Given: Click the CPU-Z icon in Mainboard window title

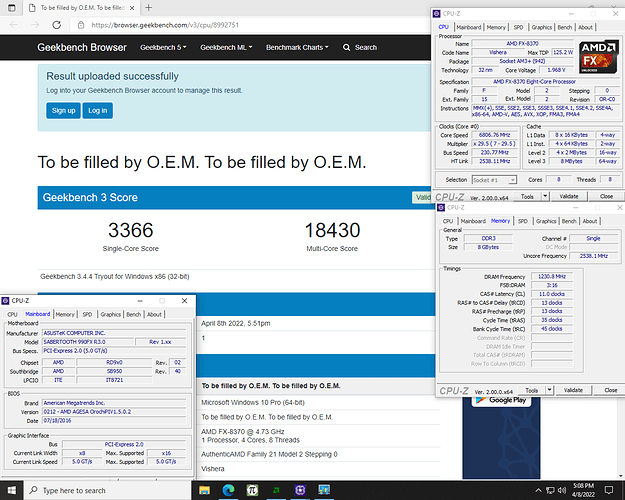Looking at the screenshot, I should point(6,301).
